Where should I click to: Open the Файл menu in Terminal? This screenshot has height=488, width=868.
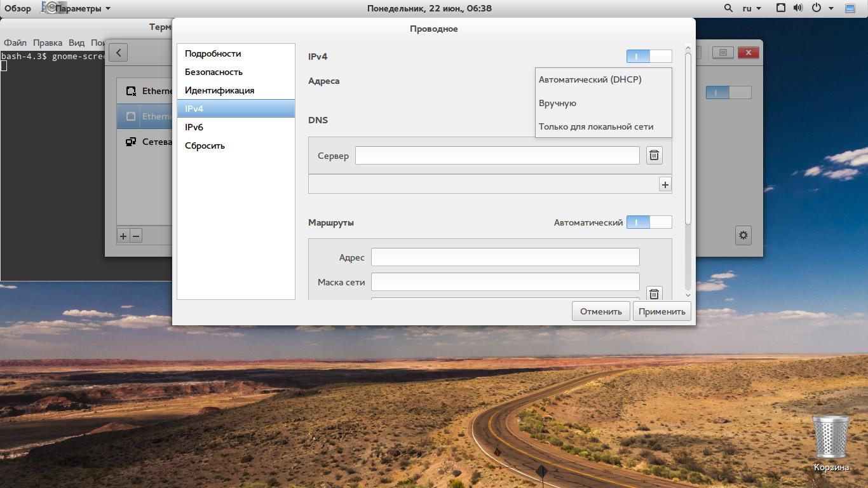pos(15,43)
